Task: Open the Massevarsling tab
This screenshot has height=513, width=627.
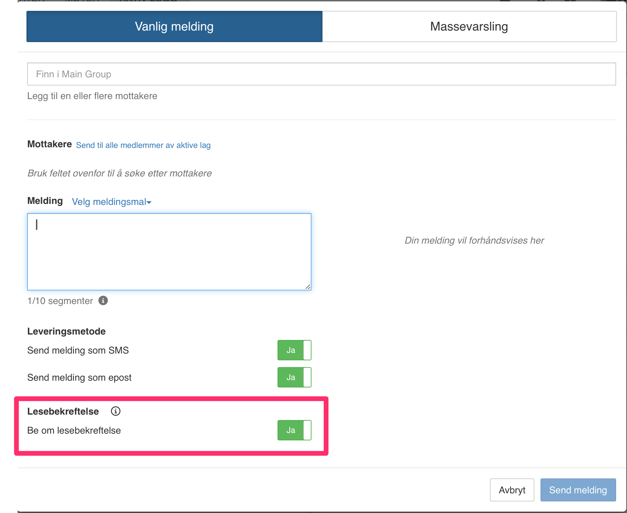Action: tap(469, 27)
